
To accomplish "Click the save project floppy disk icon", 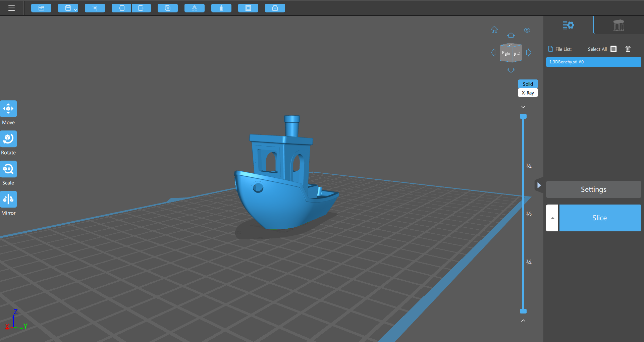I will 68,8.
